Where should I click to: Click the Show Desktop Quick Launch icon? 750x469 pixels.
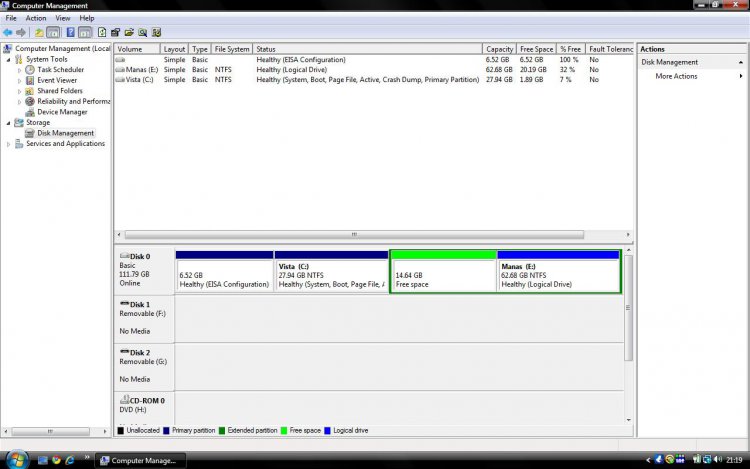(43, 460)
